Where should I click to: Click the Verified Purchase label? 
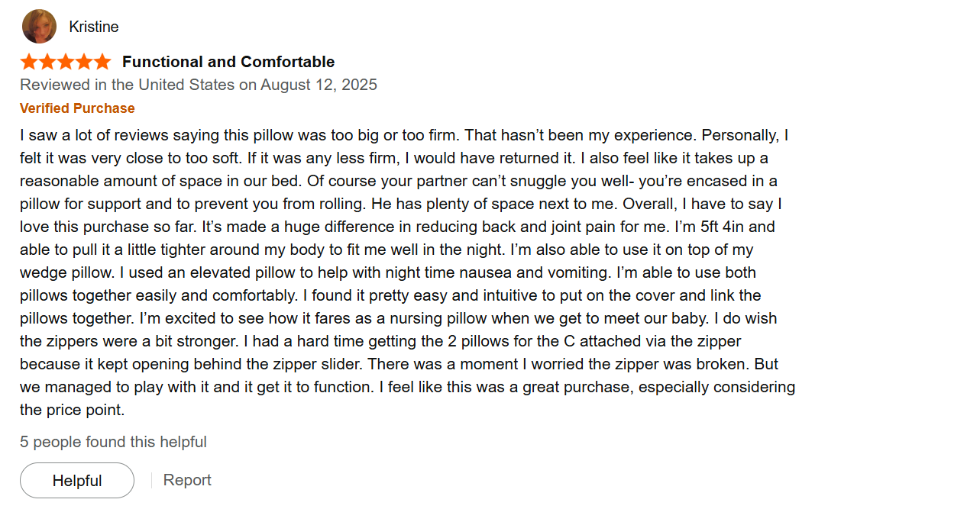(77, 108)
